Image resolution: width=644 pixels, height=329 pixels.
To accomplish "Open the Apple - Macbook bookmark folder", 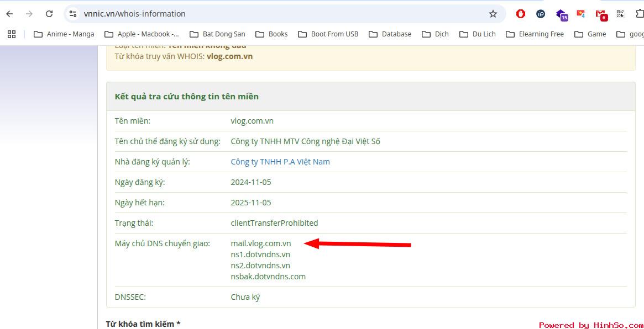I will coord(142,34).
